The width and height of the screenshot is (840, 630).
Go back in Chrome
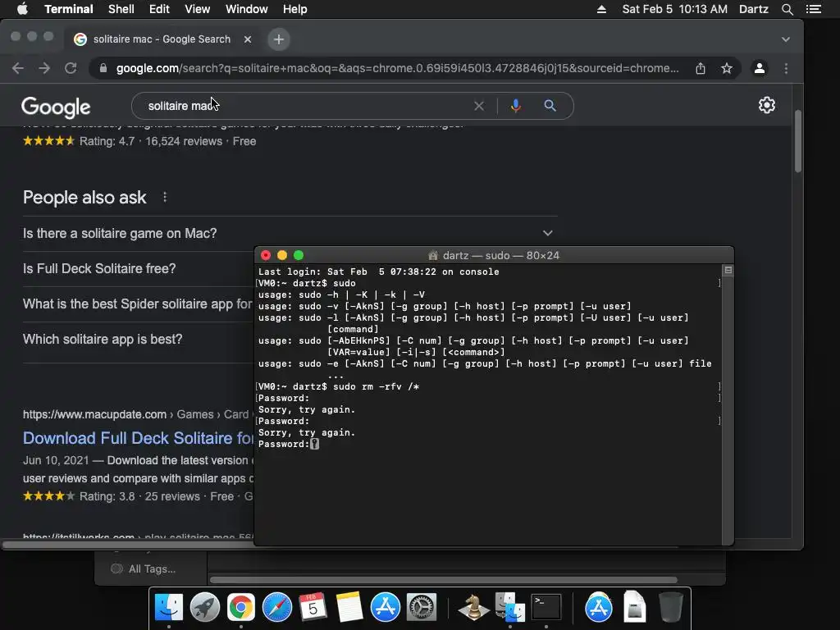[x=18, y=68]
